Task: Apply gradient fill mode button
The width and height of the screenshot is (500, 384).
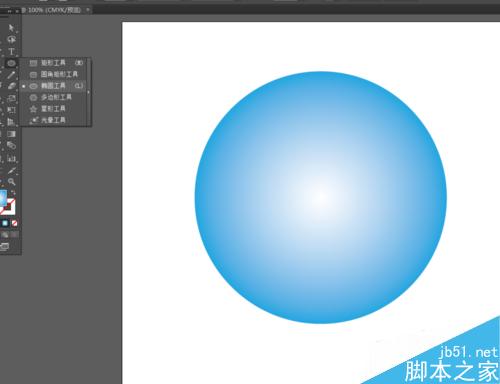Action: point(5,223)
